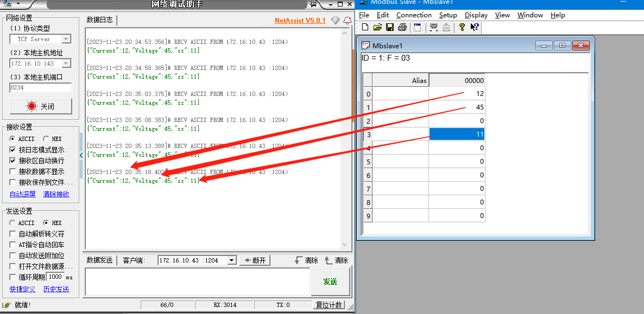
Task: Enable the 循环周期 checkbox
Action: coord(12,277)
